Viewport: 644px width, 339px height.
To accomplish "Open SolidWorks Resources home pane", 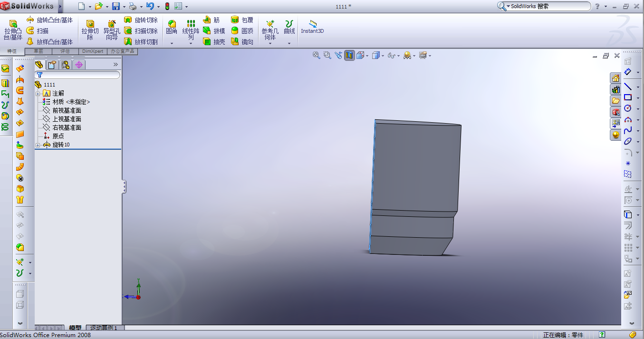I will [x=615, y=78].
